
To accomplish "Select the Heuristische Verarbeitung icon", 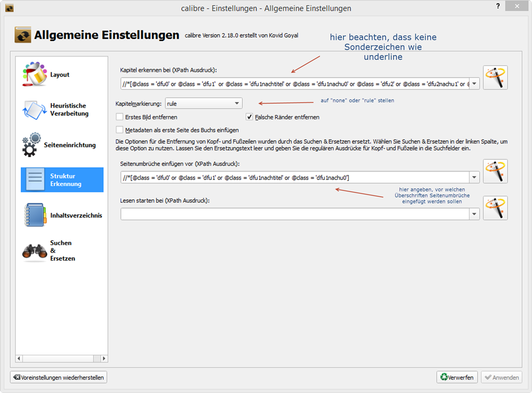I will click(35, 110).
